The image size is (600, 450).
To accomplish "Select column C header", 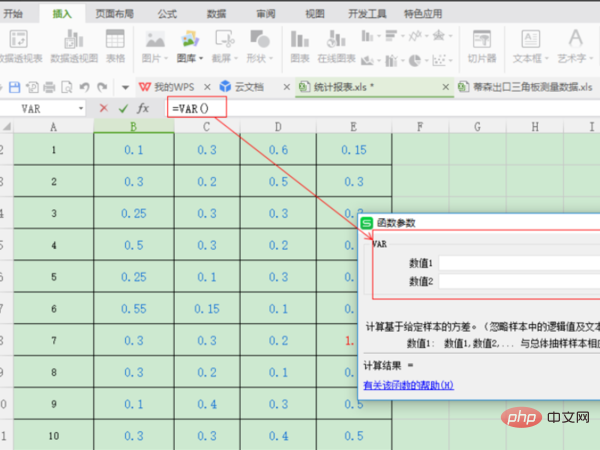I will tap(207, 126).
